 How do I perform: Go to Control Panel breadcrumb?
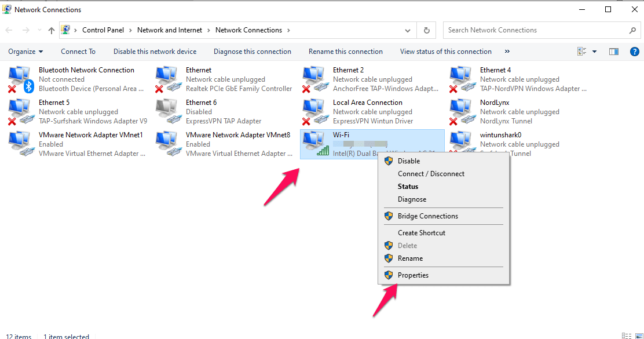coord(103,30)
